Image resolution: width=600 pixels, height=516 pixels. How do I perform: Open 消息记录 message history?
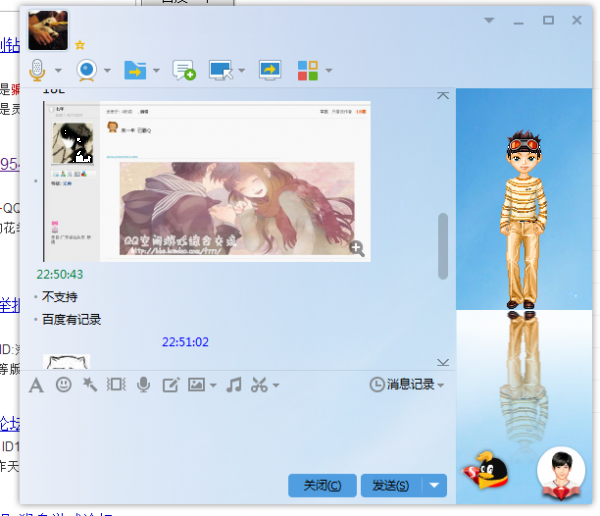(402, 384)
